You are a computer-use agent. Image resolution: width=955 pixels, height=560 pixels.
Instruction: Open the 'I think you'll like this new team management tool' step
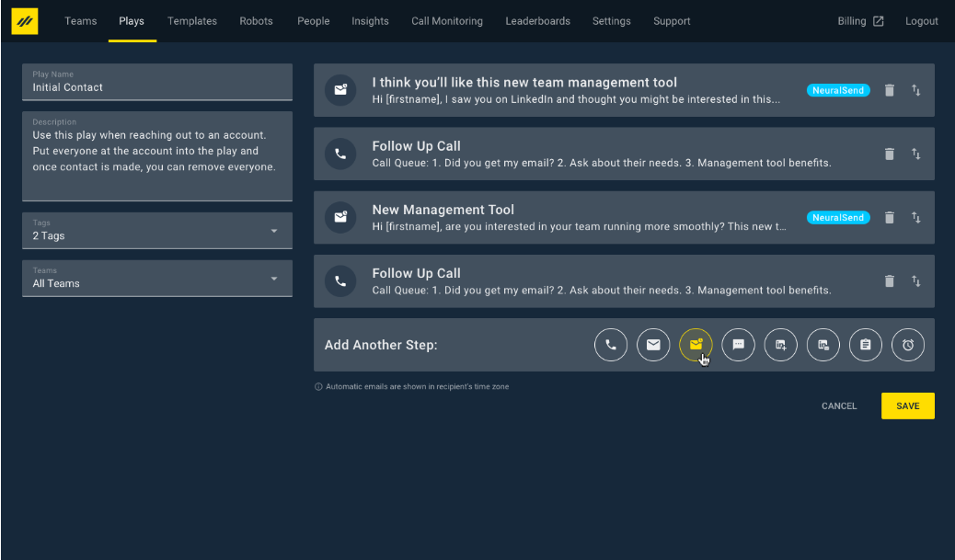click(524, 82)
